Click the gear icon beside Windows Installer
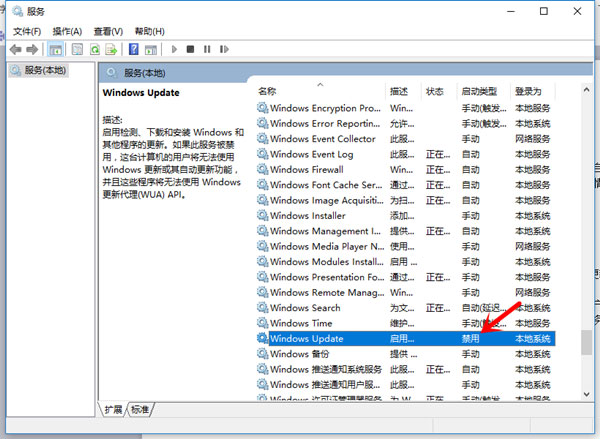600x439 pixels. pos(262,215)
